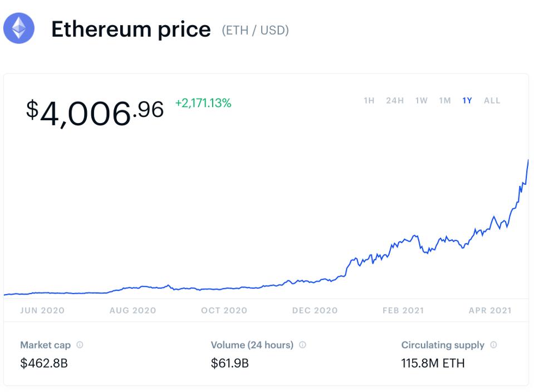Switch chart to 1M range
Viewport: 534px width, 392px height.
tap(444, 101)
